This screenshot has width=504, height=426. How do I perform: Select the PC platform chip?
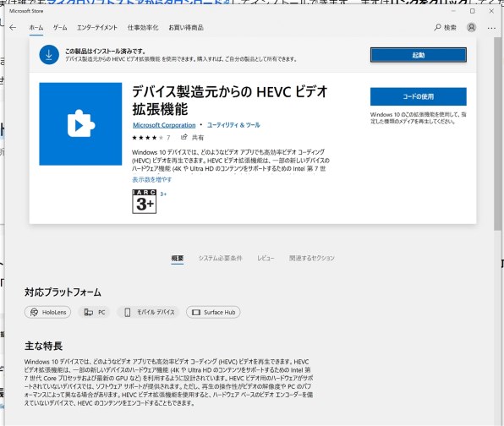[x=94, y=312]
